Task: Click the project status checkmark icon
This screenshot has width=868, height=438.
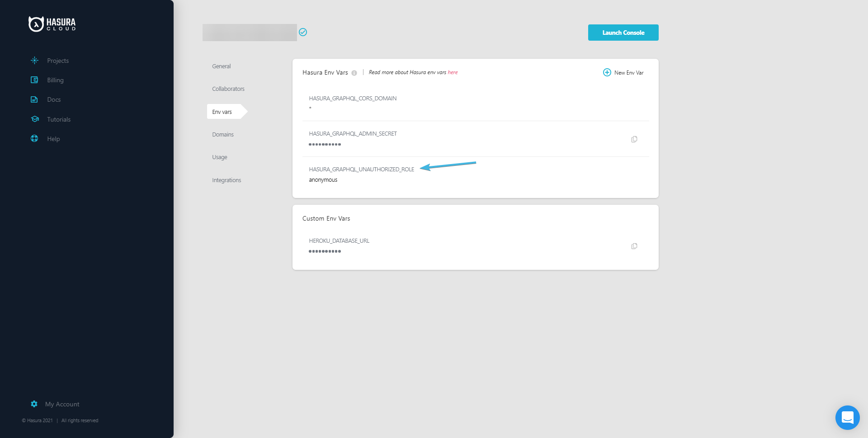Action: (x=303, y=32)
